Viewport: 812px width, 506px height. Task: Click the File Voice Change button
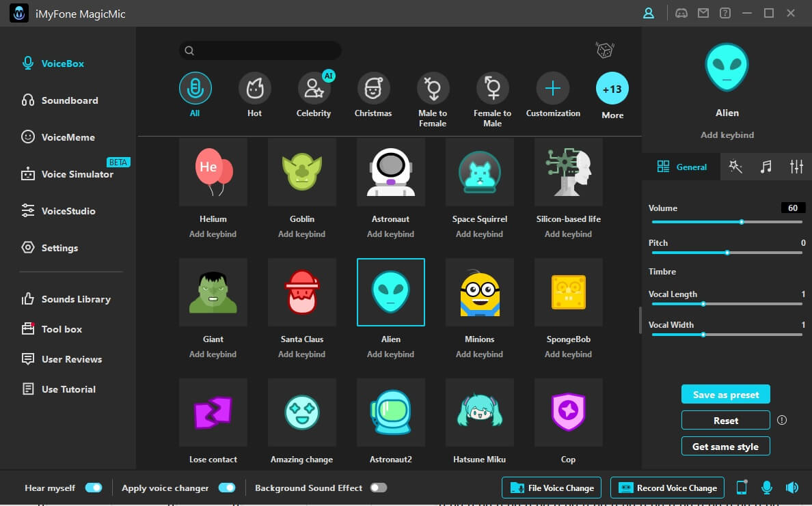(x=552, y=488)
